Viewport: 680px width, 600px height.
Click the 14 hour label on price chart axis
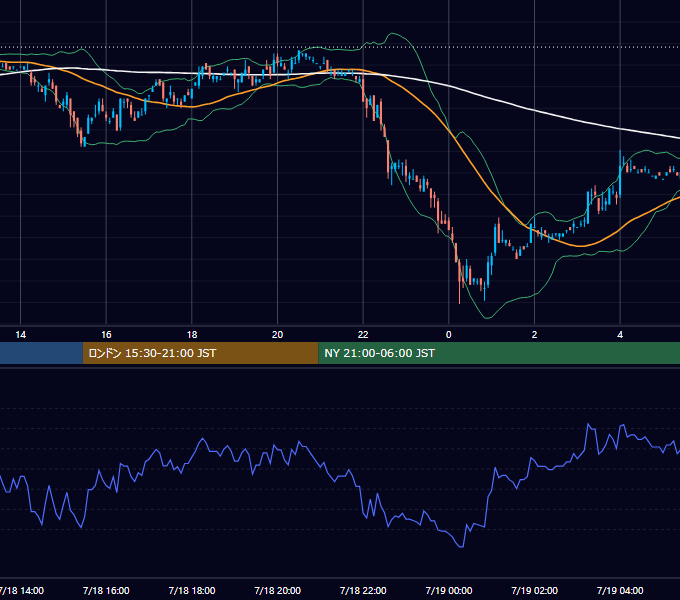[x=20, y=335]
